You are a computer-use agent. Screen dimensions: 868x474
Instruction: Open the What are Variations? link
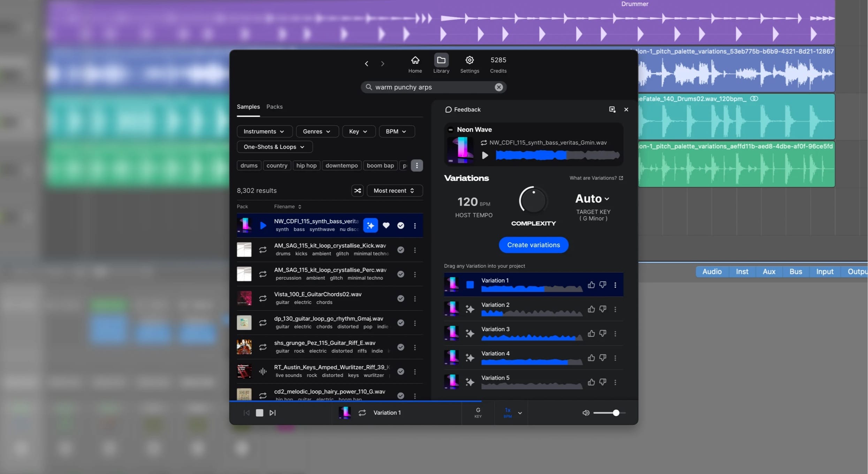pyautogui.click(x=596, y=178)
